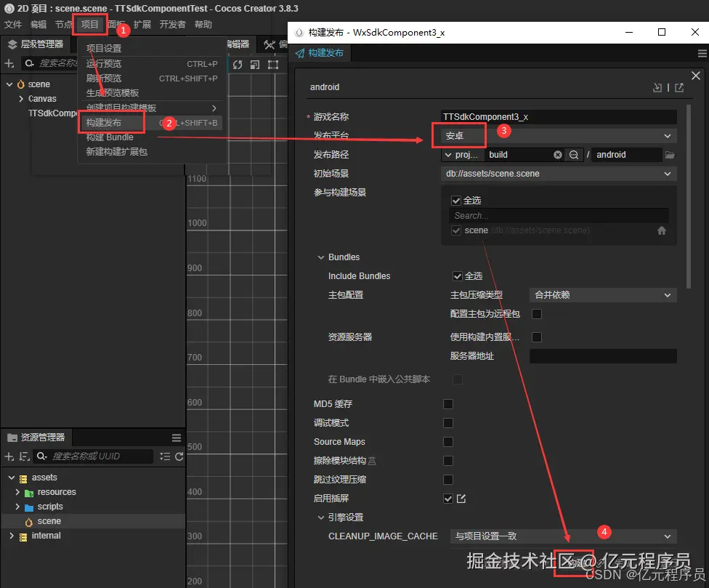
Task: Click the asset sort order icon
Action: pos(25,456)
